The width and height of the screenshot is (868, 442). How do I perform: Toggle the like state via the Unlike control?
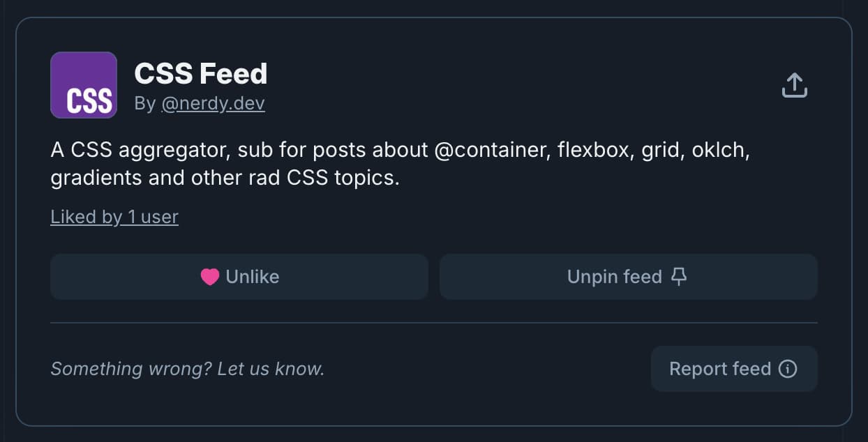[x=239, y=276]
